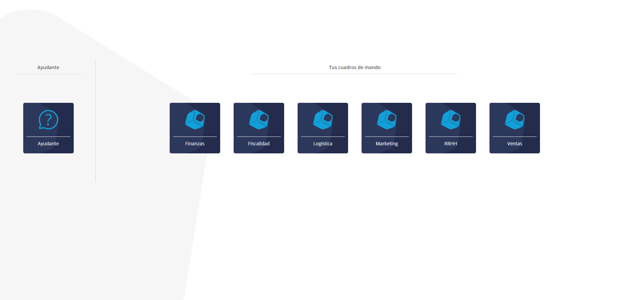Viewport: 644px width, 300px height.
Task: Select the Ayudante tile label
Action: click(x=48, y=144)
